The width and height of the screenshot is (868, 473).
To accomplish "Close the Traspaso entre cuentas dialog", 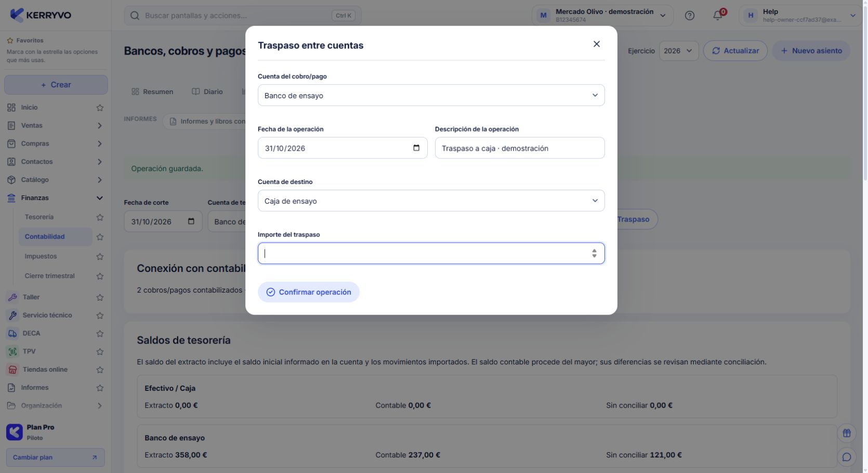I will coord(597,44).
